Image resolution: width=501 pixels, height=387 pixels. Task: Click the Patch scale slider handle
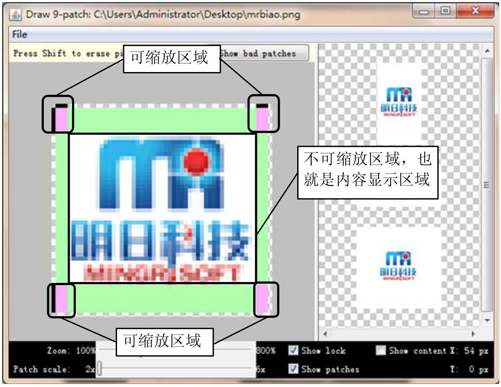pyautogui.click(x=99, y=369)
